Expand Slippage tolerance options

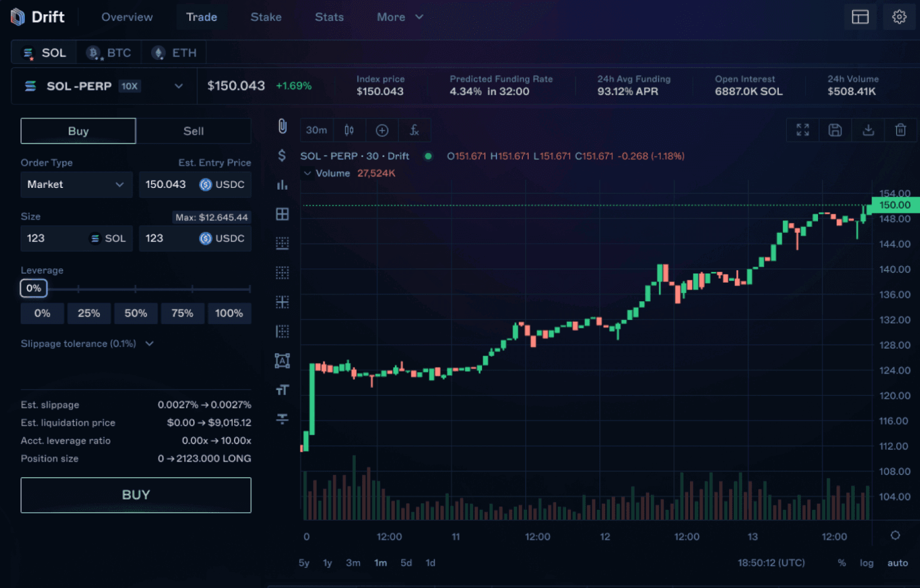[88, 344]
